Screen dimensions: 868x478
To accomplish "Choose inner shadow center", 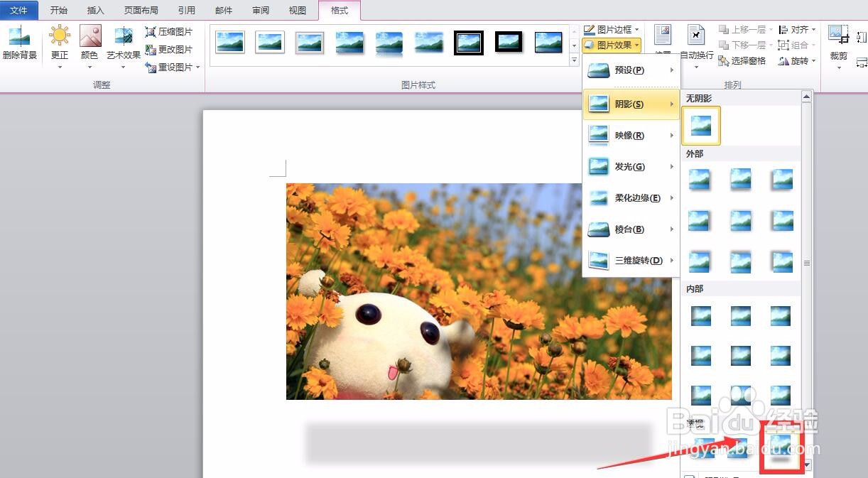I will (741, 355).
